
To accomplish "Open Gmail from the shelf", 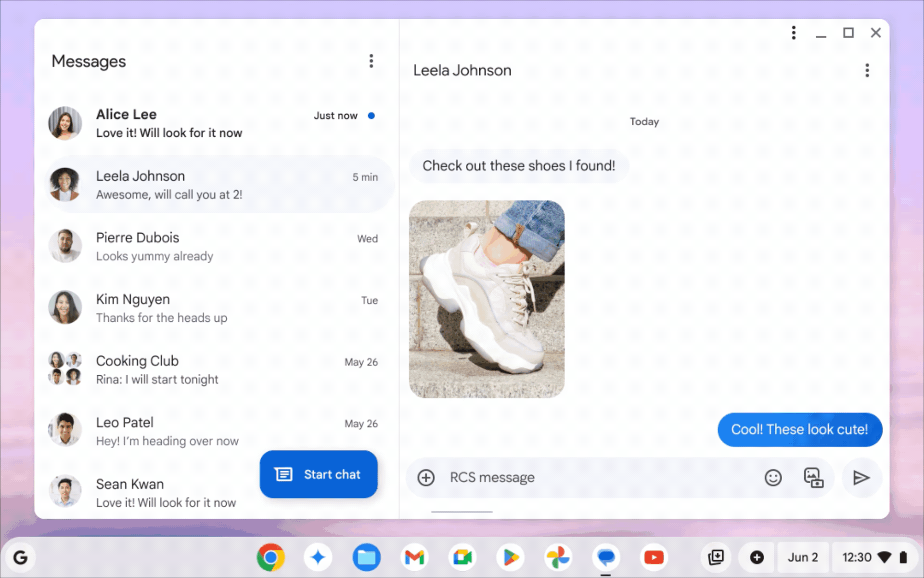I will (414, 557).
